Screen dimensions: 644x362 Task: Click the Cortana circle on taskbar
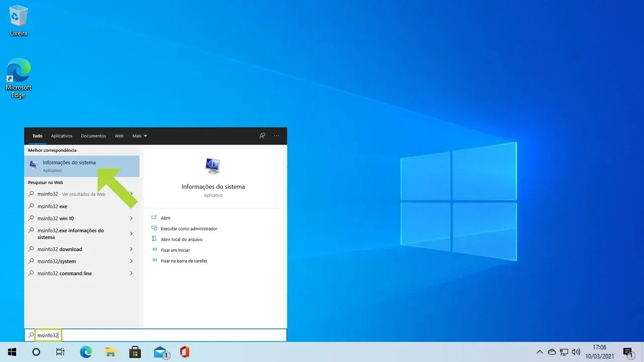[36, 352]
